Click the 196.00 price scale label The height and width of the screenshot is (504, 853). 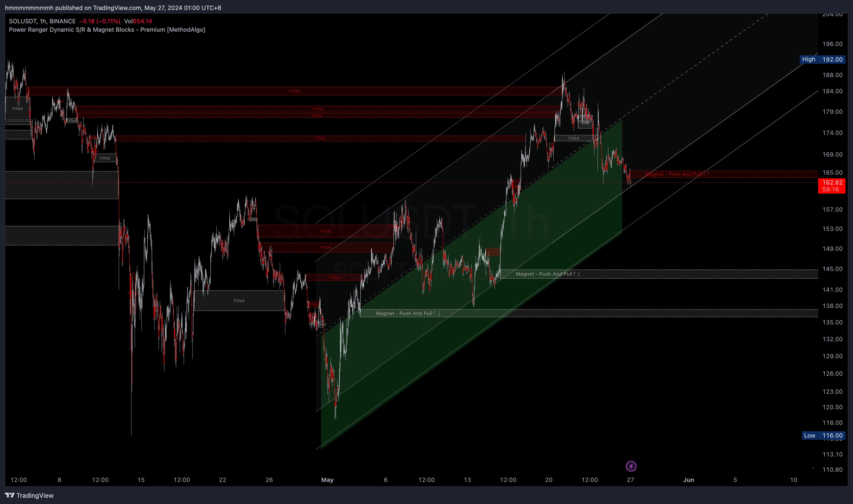pyautogui.click(x=832, y=44)
